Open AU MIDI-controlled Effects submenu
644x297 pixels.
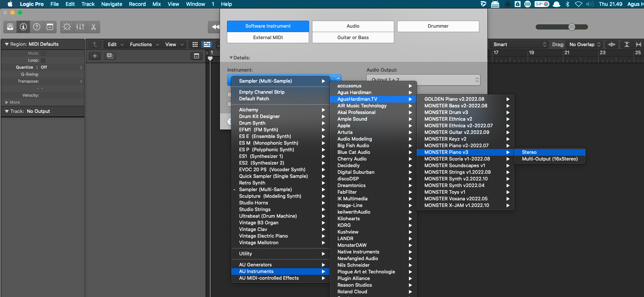[280, 278]
